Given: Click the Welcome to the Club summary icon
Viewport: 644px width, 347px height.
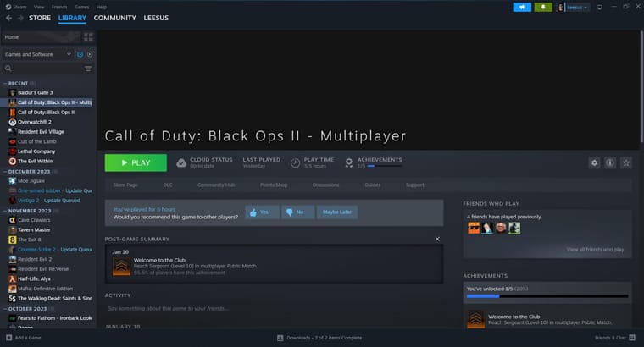Looking at the screenshot, I should (x=121, y=267).
